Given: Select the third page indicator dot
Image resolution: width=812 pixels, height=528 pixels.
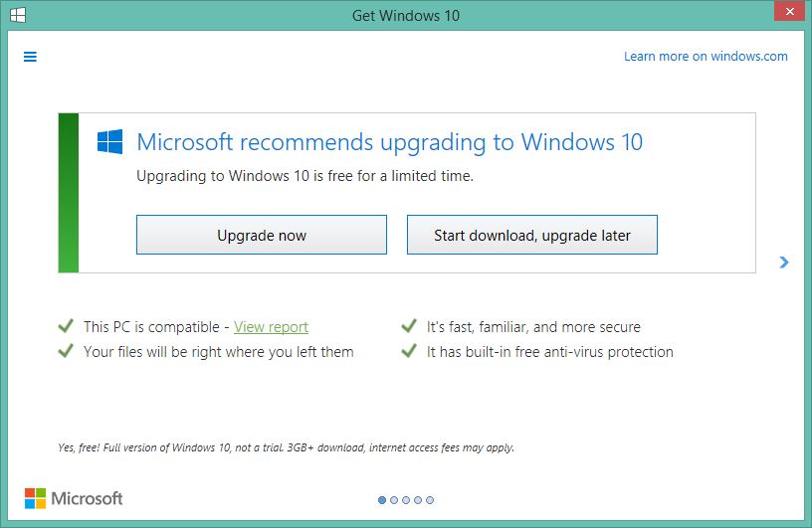Looking at the screenshot, I should click(x=406, y=500).
